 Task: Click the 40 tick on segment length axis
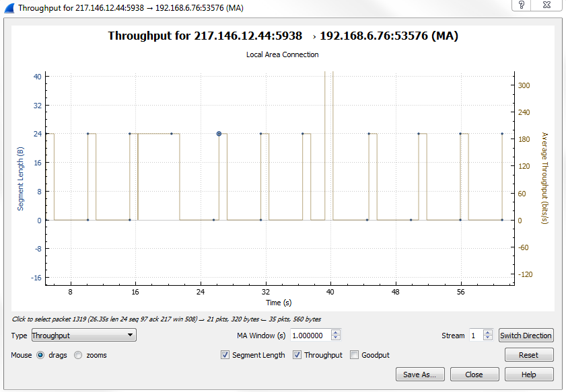[x=38, y=77]
